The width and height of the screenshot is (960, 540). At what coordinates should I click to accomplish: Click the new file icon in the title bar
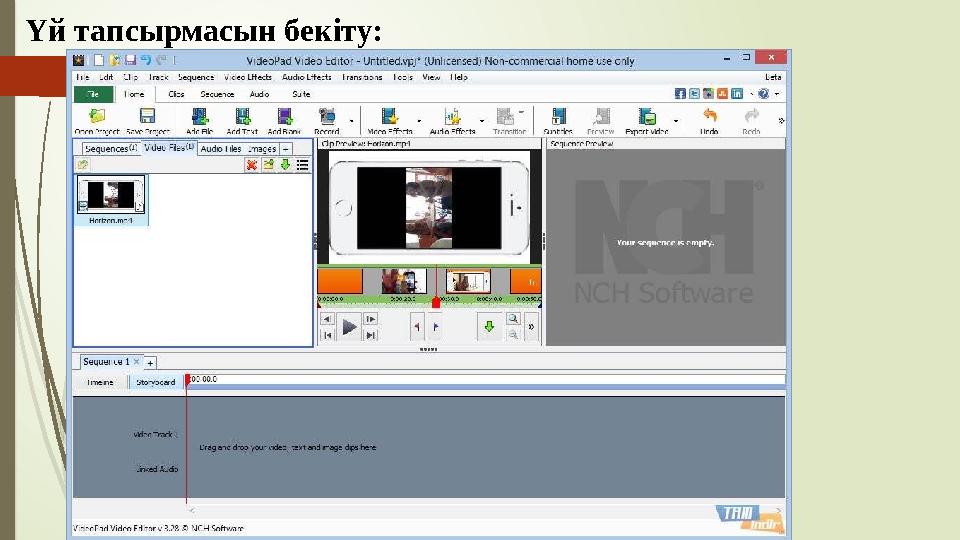pos(99,60)
